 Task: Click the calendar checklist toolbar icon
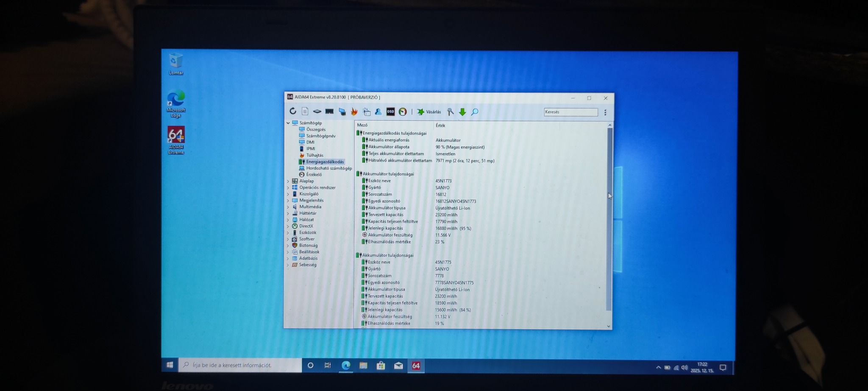pyautogui.click(x=367, y=112)
